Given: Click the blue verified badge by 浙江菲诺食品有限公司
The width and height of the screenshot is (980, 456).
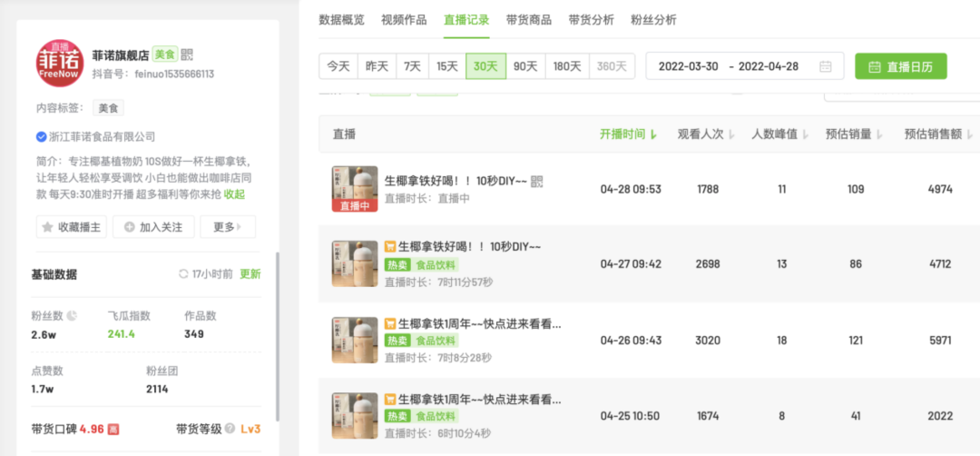Looking at the screenshot, I should click(x=41, y=137).
